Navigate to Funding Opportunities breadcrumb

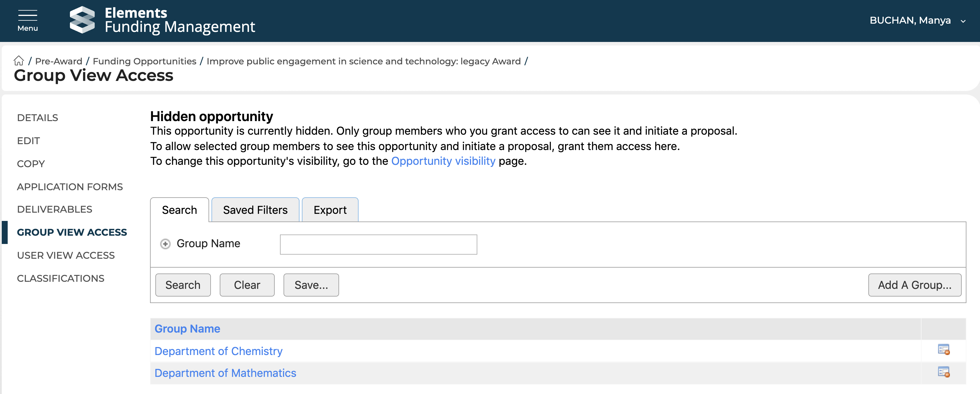(x=144, y=61)
